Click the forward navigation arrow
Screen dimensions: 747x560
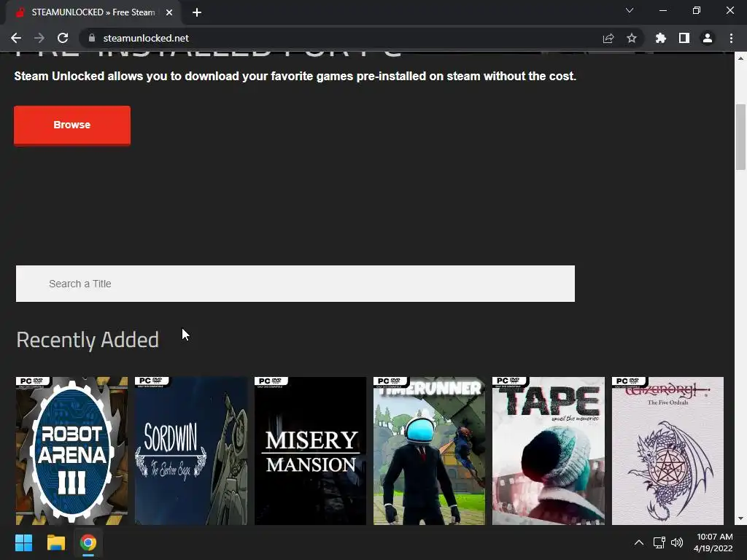click(39, 38)
